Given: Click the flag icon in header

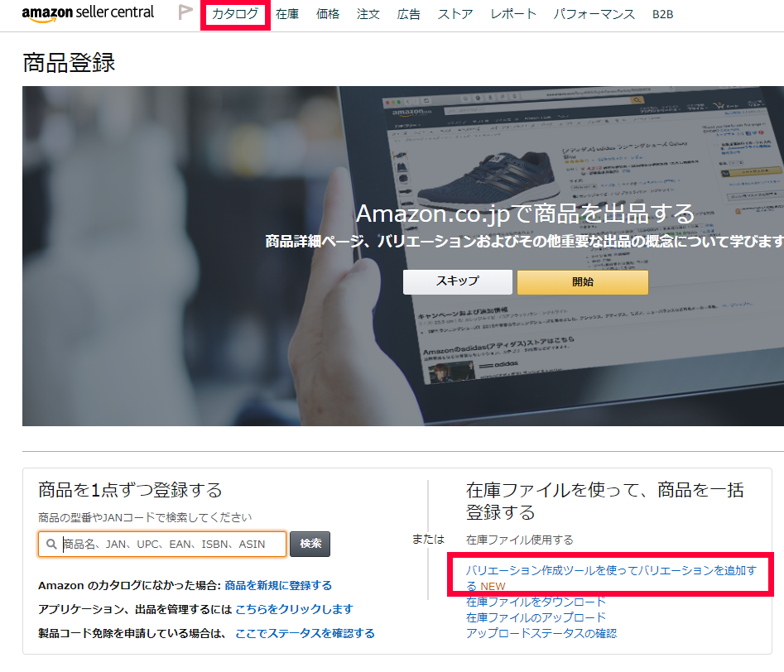Looking at the screenshot, I should [186, 13].
